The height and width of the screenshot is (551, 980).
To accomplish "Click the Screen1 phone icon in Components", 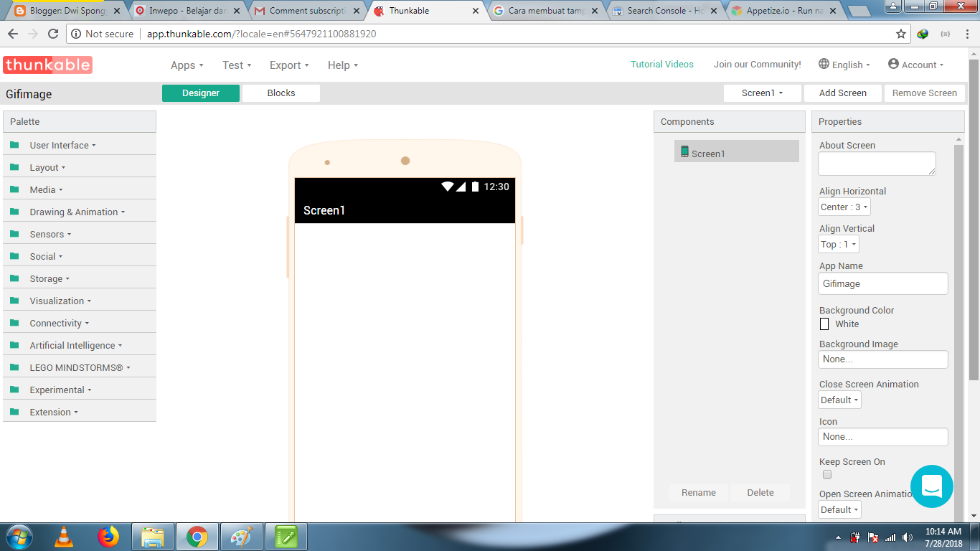I will coord(684,151).
